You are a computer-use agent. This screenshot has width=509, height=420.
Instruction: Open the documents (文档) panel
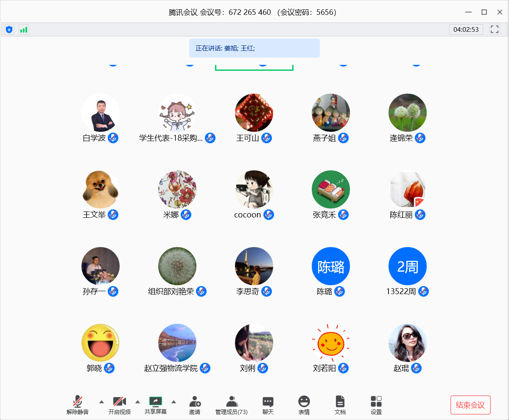(x=340, y=404)
